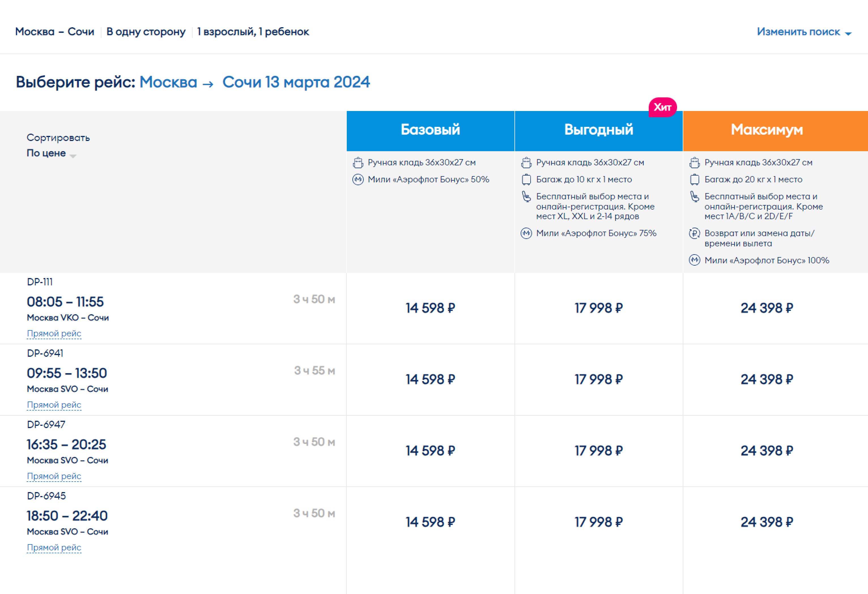Viewport: 868px width, 594px height.
Task: Click baggage 20 кг suitcase icon
Action: coord(695,180)
